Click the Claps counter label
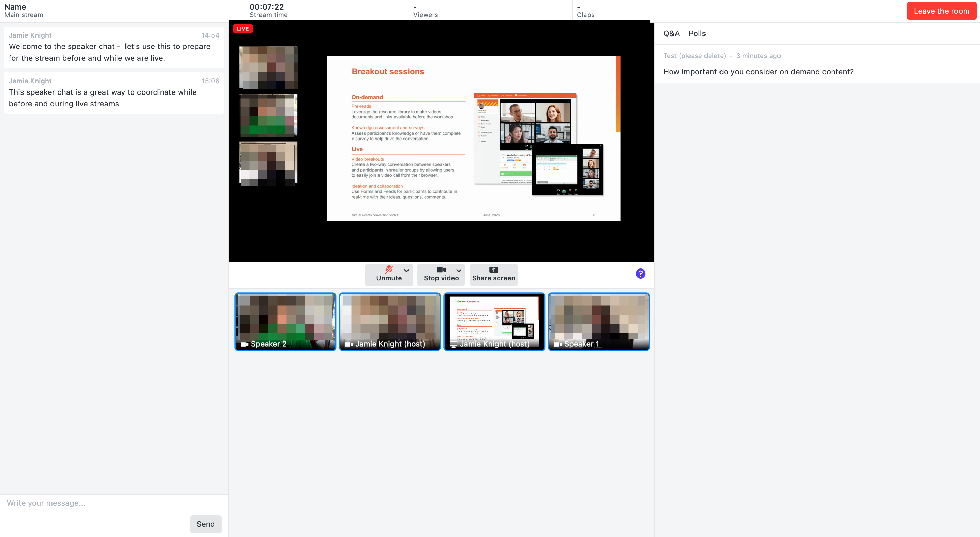 pos(585,15)
